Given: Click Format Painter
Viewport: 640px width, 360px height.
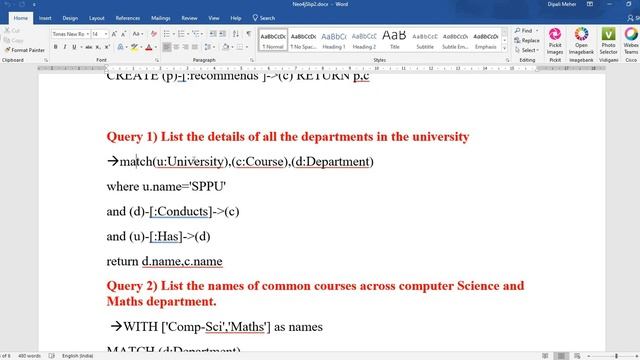Looking at the screenshot, I should tap(25, 50).
